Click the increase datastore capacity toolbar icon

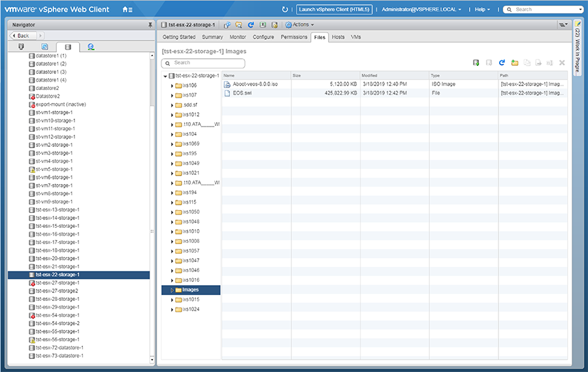click(x=263, y=25)
